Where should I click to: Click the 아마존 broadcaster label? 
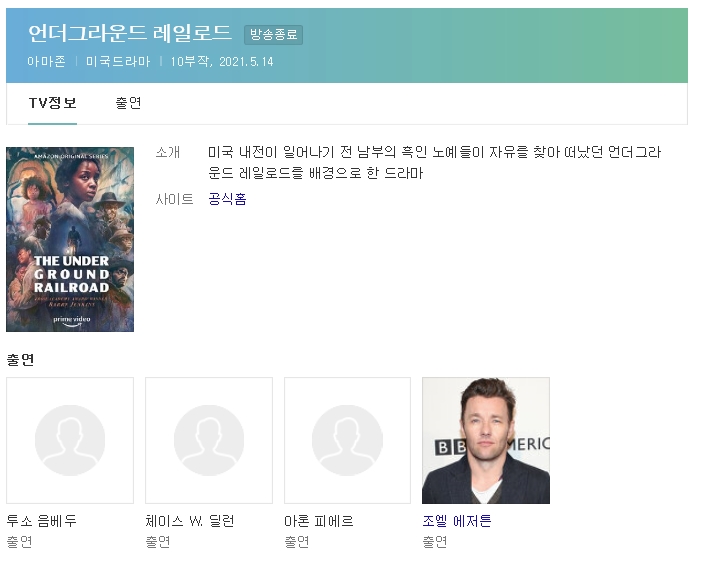pos(46,61)
